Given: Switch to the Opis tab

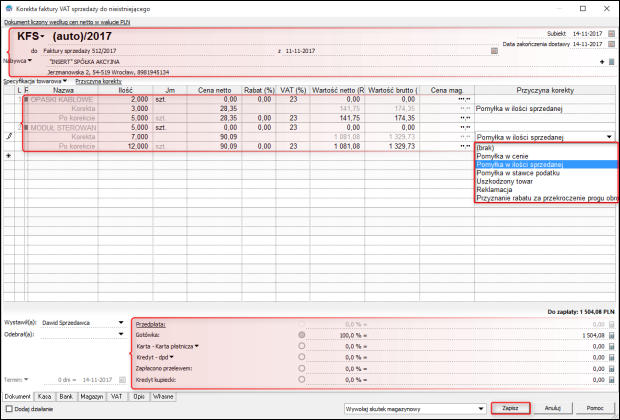Looking at the screenshot, I should [x=139, y=396].
